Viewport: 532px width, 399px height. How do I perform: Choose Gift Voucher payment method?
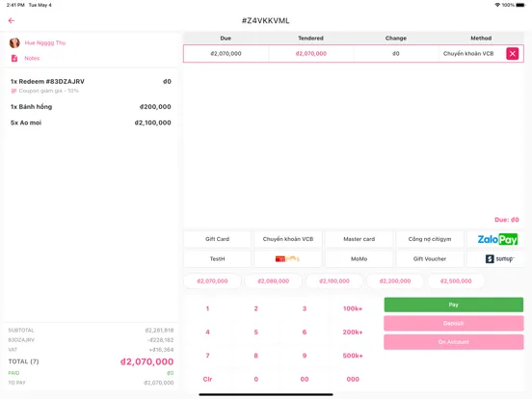pos(430,259)
